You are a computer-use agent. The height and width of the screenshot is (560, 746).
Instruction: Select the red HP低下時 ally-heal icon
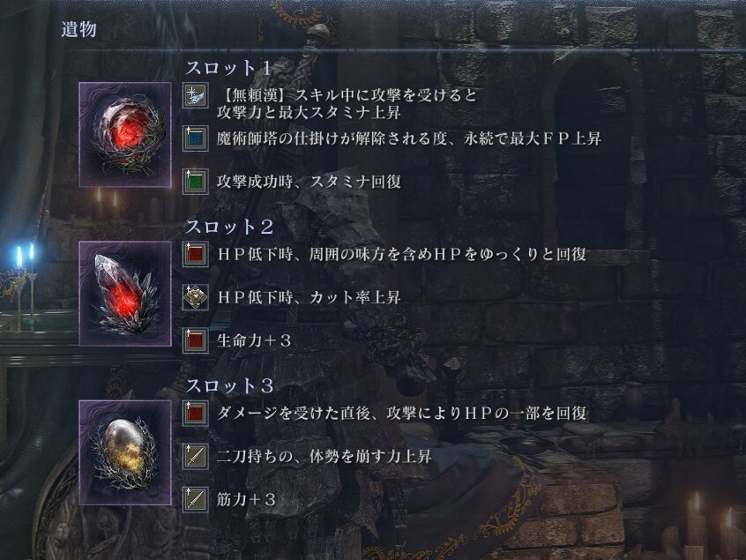195,254
